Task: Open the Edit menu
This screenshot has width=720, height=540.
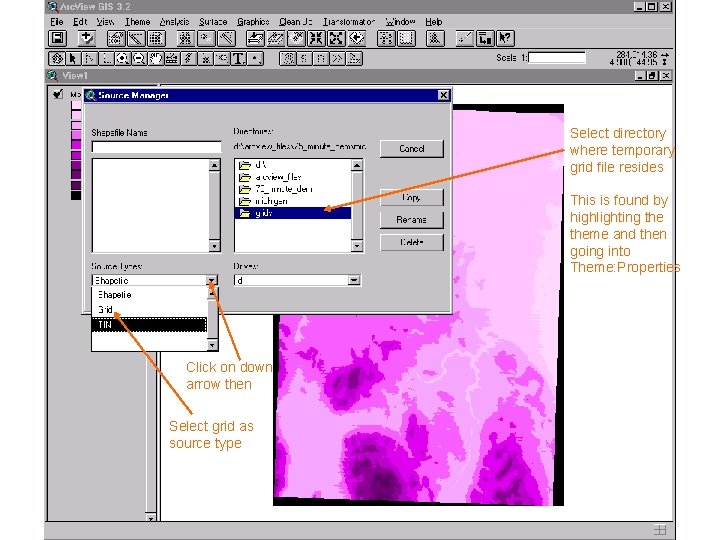Action: (80, 22)
